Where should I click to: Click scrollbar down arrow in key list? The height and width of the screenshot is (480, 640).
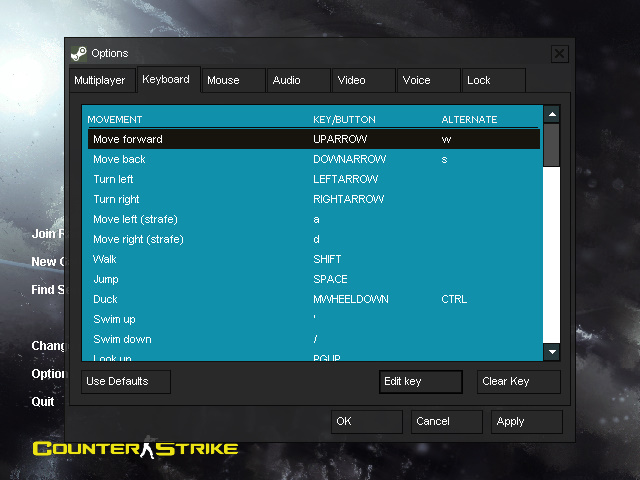point(551,351)
